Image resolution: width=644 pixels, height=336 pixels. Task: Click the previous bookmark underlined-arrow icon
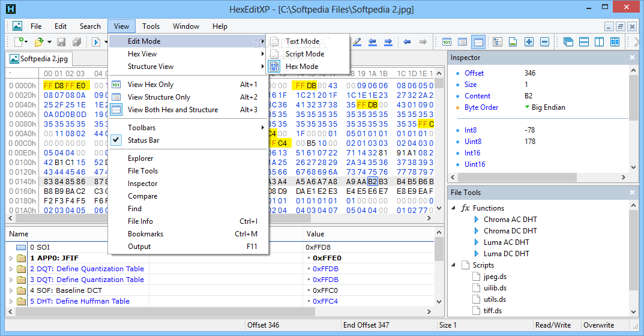click(x=373, y=41)
